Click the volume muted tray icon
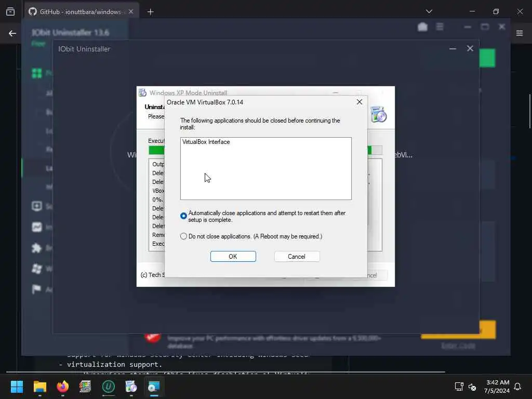The image size is (532, 399). [x=472, y=387]
